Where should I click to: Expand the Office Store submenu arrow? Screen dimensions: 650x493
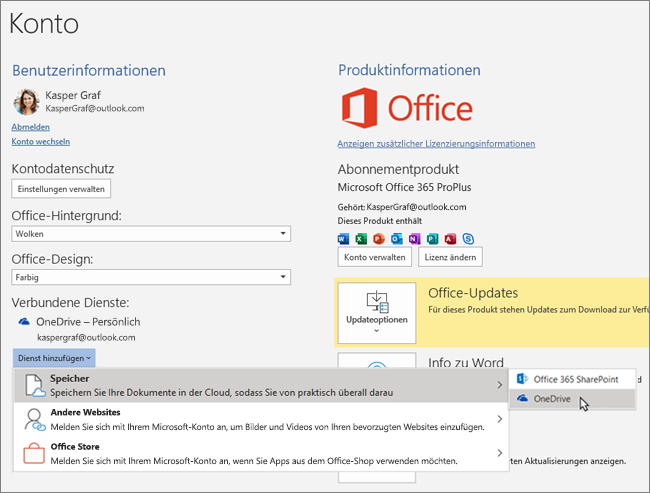[x=500, y=453]
